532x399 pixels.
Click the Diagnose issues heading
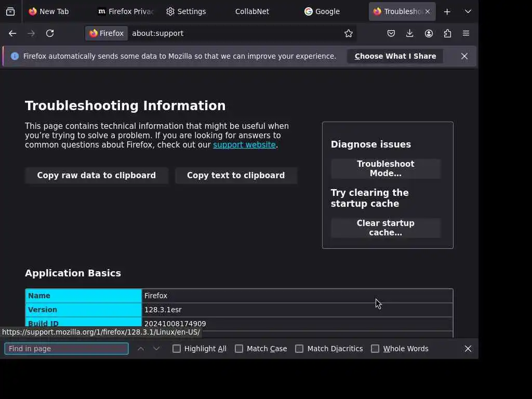pyautogui.click(x=371, y=144)
